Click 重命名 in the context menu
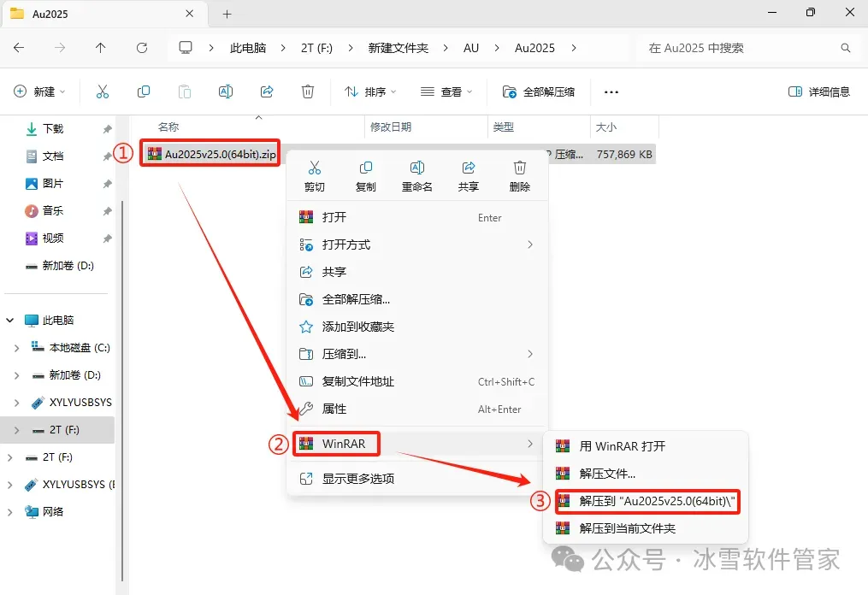The width and height of the screenshot is (868, 595). [416, 176]
